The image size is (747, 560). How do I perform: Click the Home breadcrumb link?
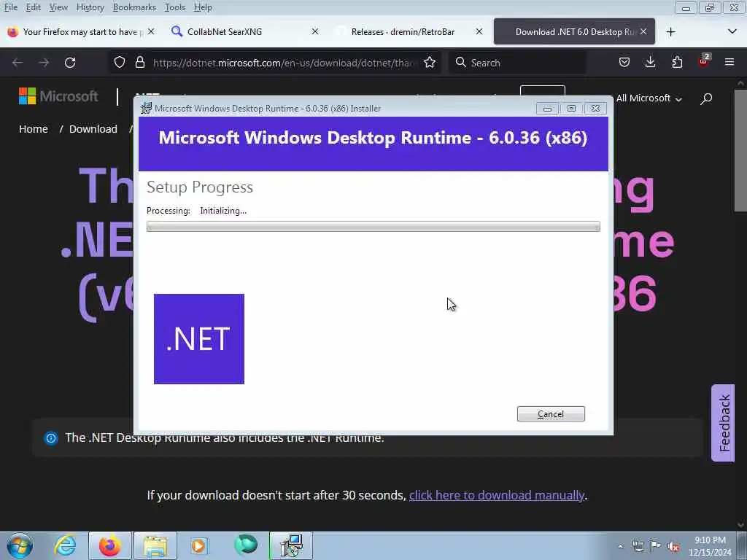(x=34, y=129)
